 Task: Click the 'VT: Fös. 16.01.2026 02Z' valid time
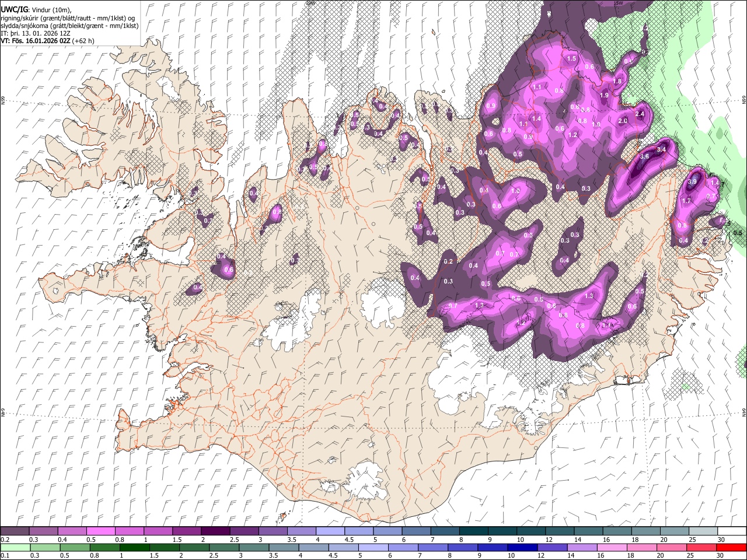[36, 41]
